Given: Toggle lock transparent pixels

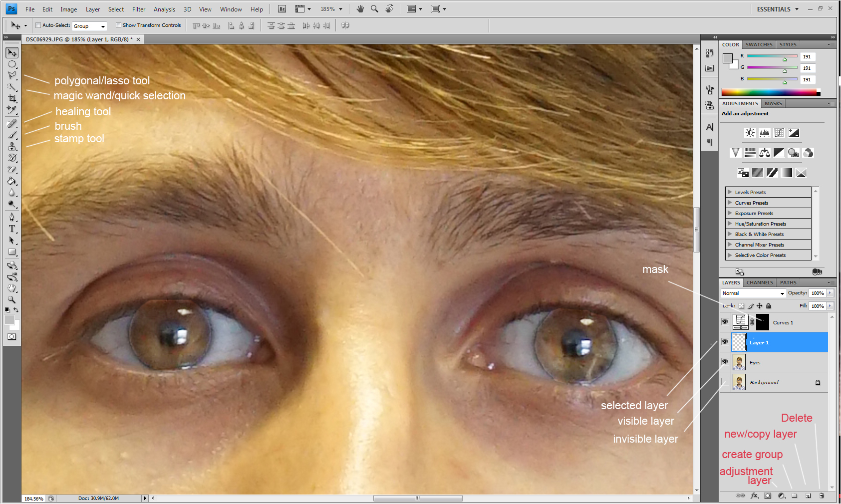Looking at the screenshot, I should (x=741, y=306).
